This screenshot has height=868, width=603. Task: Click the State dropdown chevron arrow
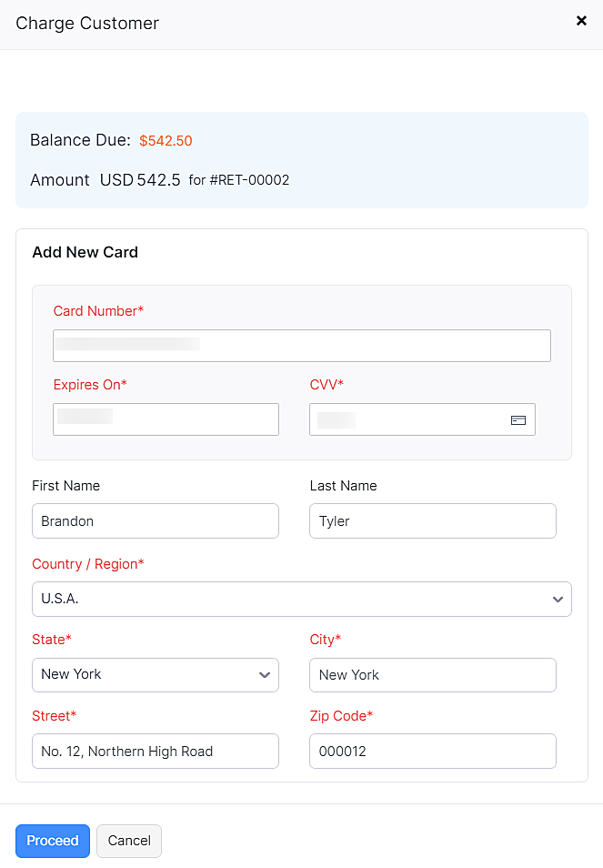(x=265, y=675)
